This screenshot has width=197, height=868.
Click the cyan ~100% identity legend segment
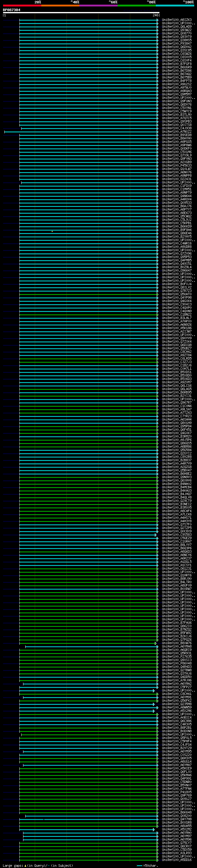[175, 6]
